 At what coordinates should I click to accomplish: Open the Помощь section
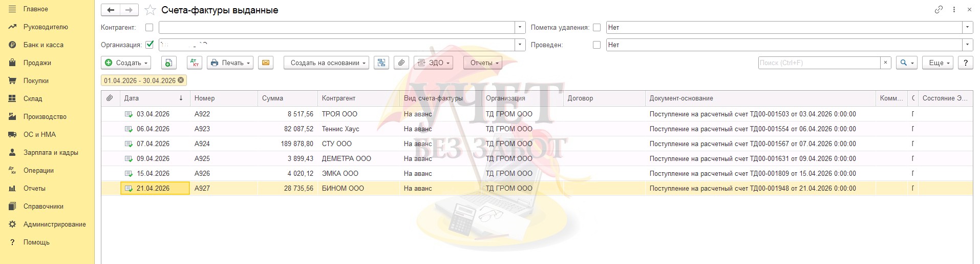[36, 242]
